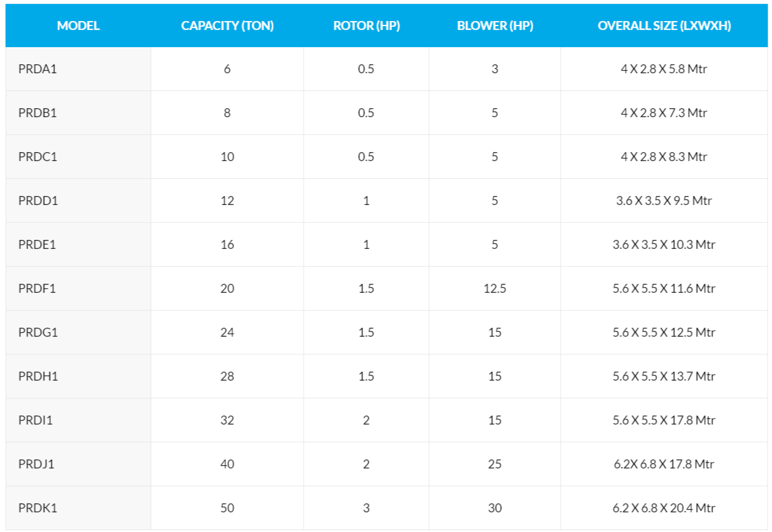Viewport: 772px width, 532px height.
Task: Select the PRDB1 model cell
Action: point(38,113)
